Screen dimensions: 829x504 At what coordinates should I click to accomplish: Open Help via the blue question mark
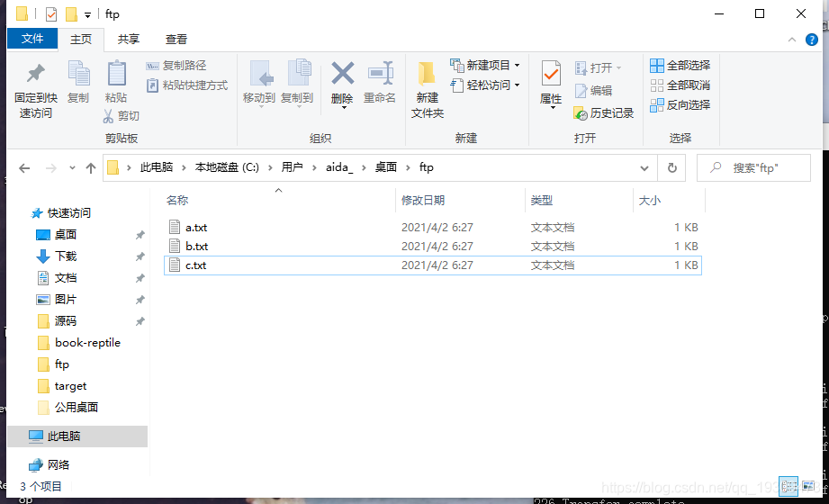coord(812,40)
